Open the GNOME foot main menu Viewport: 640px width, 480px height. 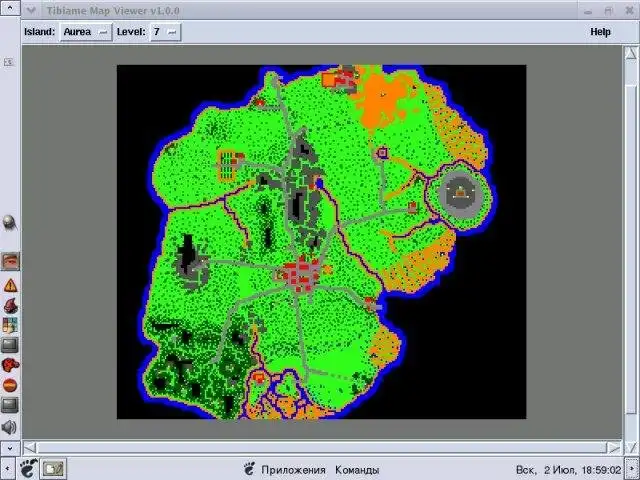(x=29, y=468)
